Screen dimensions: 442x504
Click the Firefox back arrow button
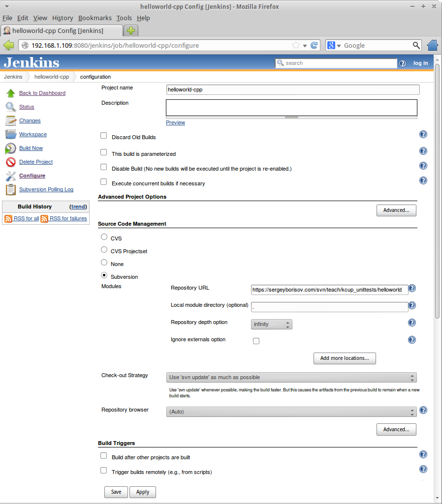9,45
